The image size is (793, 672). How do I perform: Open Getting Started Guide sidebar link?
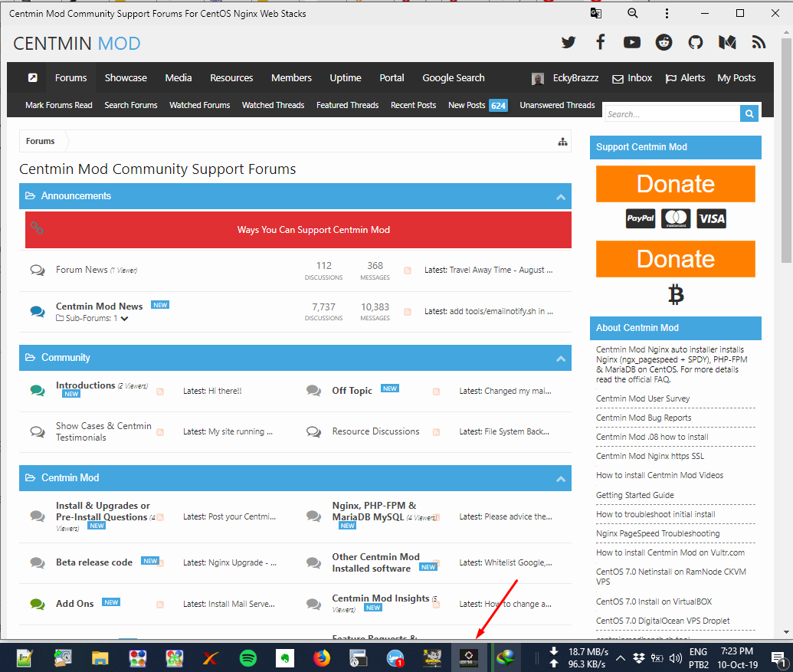click(634, 495)
